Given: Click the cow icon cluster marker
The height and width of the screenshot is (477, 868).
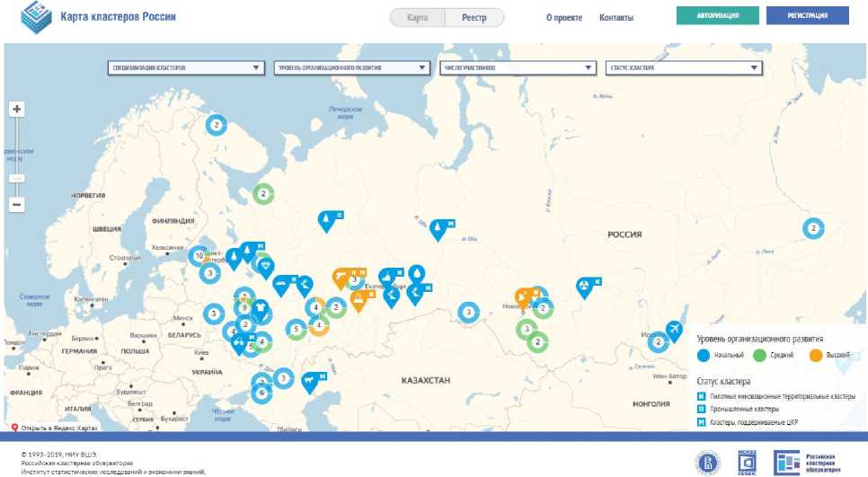Looking at the screenshot, I should (x=309, y=382).
